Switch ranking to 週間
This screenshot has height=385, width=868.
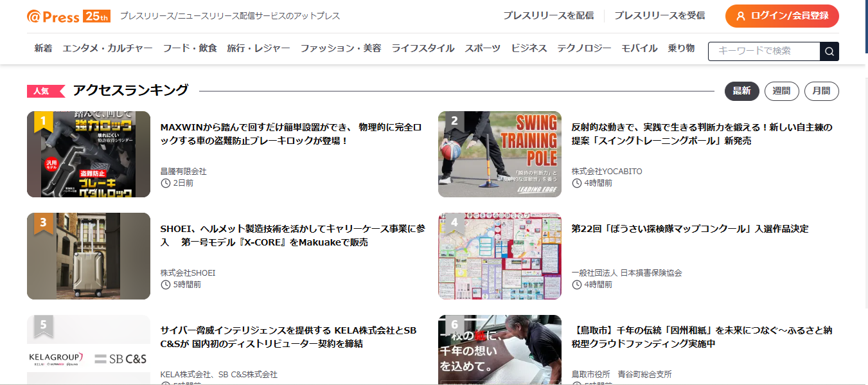tap(782, 91)
